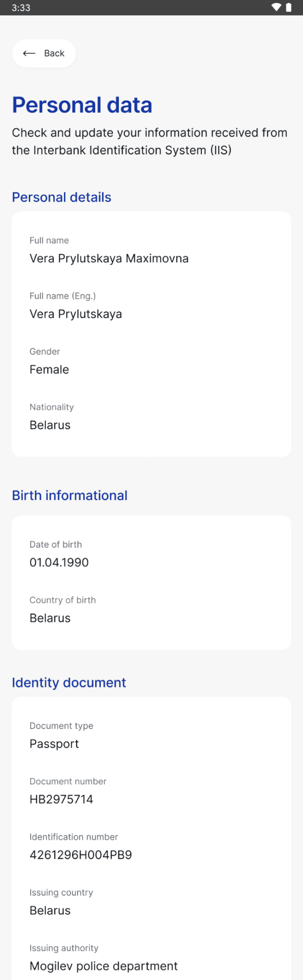Click the Interbank Identification System description text
The image size is (303, 980).
coord(149,141)
